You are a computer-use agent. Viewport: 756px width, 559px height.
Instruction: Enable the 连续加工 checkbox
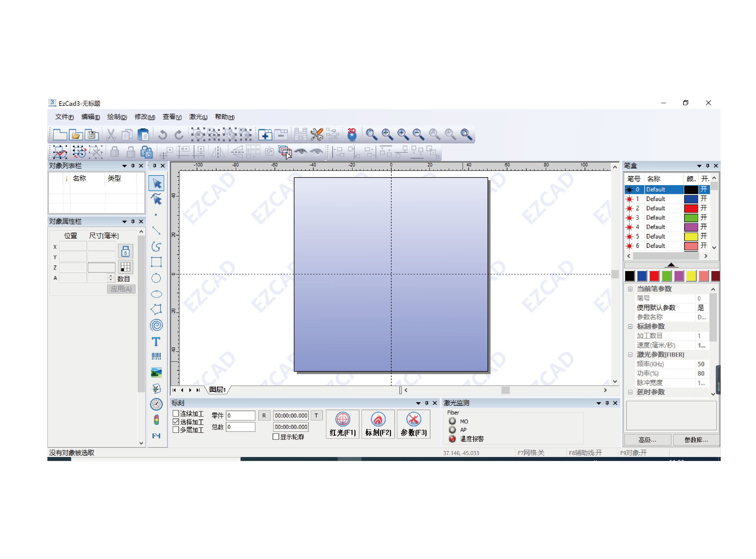click(176, 414)
